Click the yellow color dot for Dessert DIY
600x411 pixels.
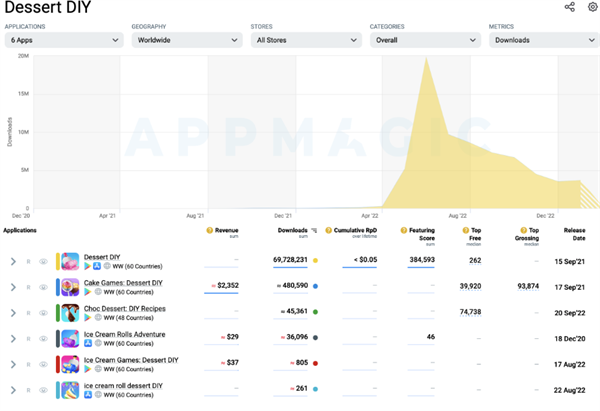[x=315, y=260]
